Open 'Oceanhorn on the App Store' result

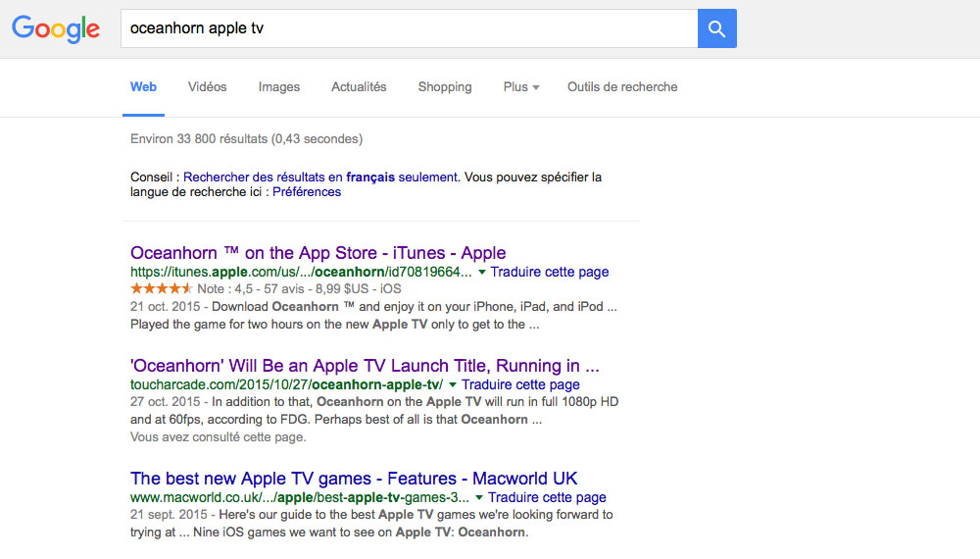[318, 253]
